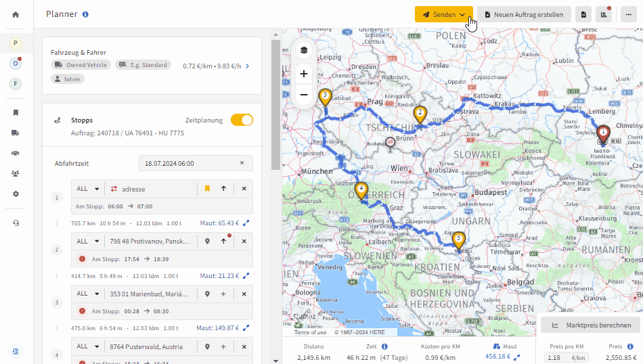Viewport: 643px width, 364px height.
Task: Open the three-dots more options menu
Action: point(629,15)
